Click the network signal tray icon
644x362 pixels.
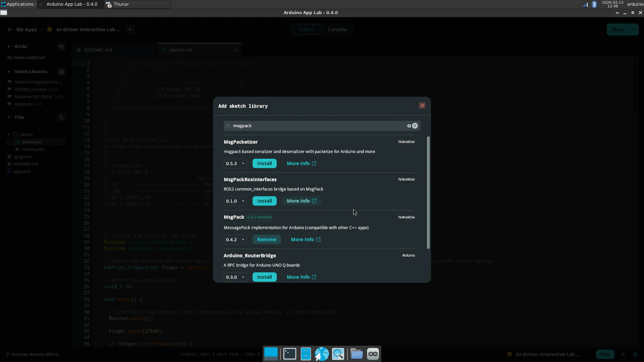pos(585,4)
